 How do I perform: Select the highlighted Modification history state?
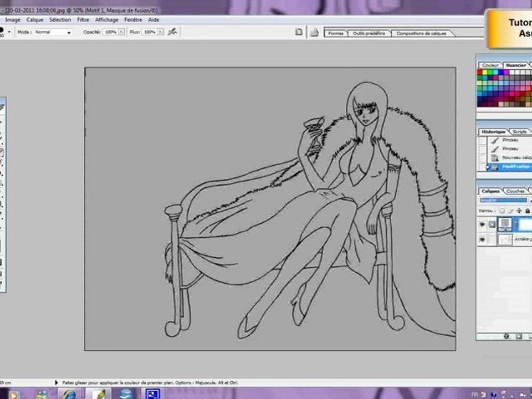pos(509,167)
